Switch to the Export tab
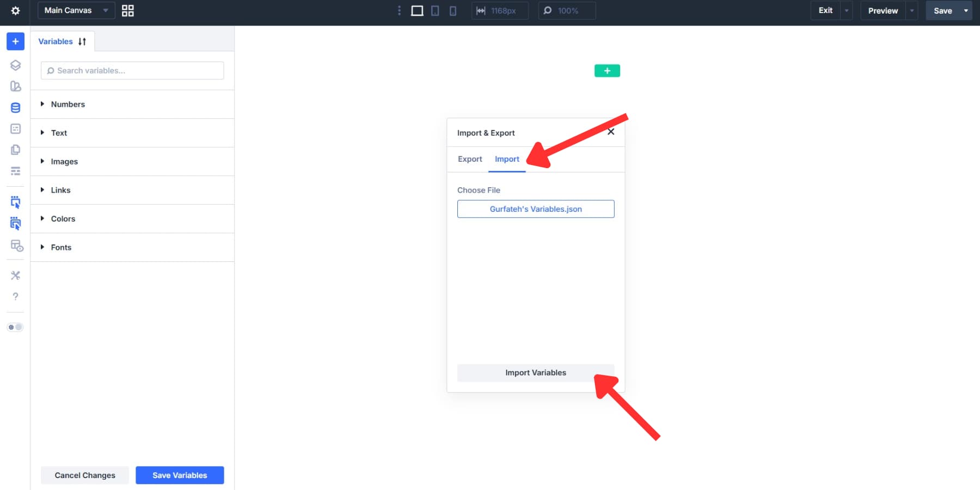 click(469, 159)
